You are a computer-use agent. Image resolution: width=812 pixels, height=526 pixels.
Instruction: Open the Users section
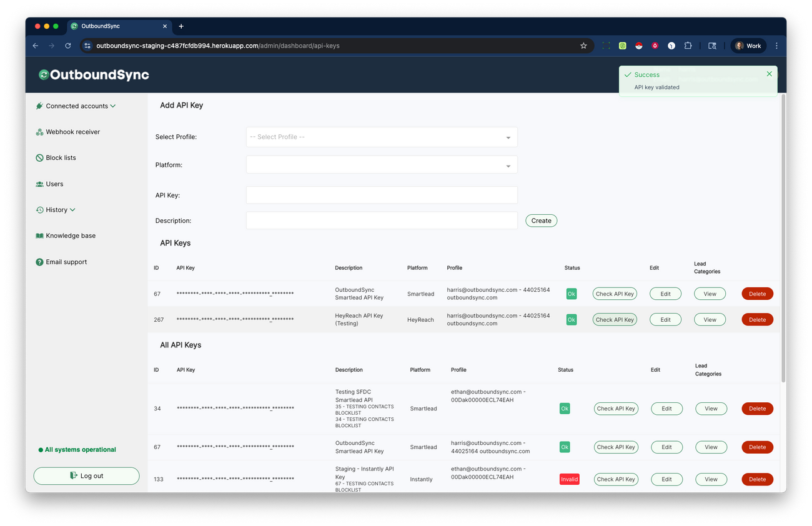(x=55, y=184)
